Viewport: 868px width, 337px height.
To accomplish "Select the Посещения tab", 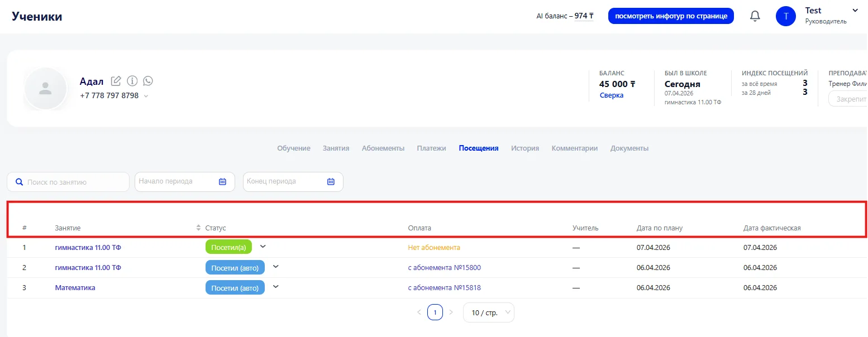I will (479, 148).
